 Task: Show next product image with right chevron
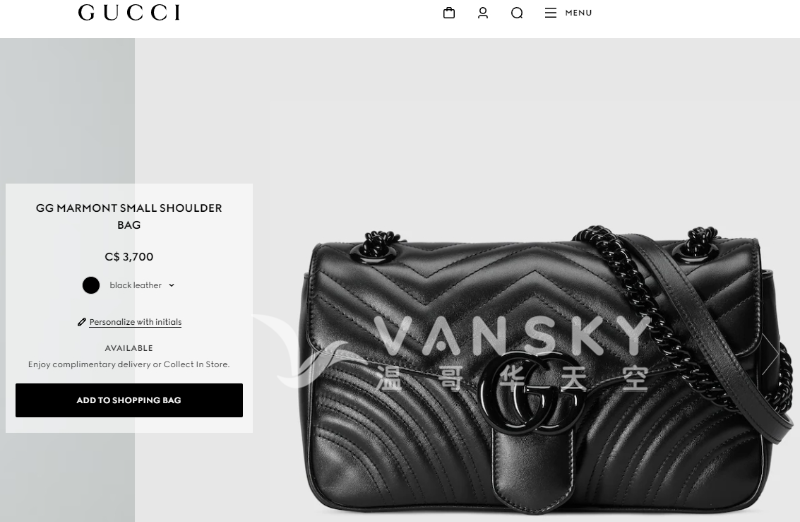pyautogui.click(x=770, y=355)
